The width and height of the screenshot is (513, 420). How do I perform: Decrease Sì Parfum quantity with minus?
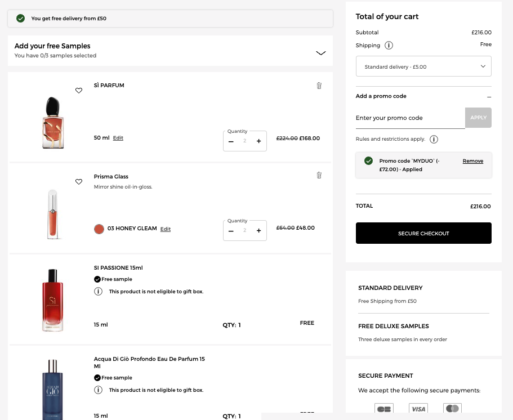pyautogui.click(x=231, y=141)
